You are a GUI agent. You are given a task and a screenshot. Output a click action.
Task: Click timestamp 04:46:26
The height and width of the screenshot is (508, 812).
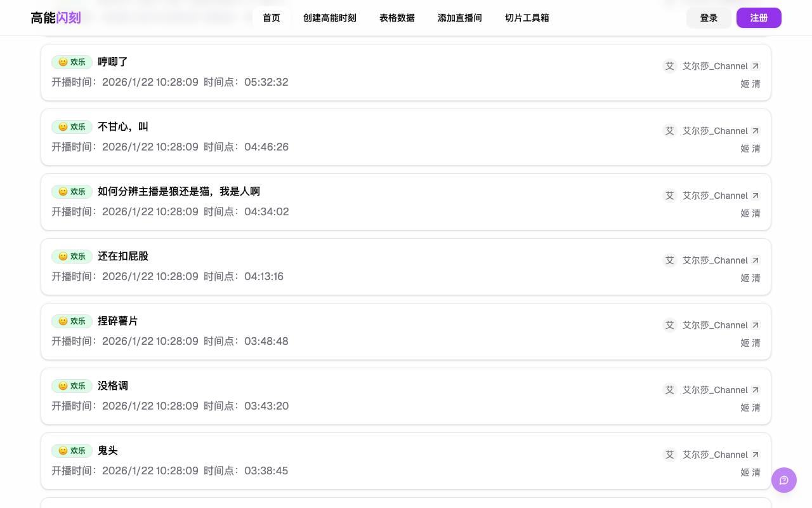[x=266, y=147]
